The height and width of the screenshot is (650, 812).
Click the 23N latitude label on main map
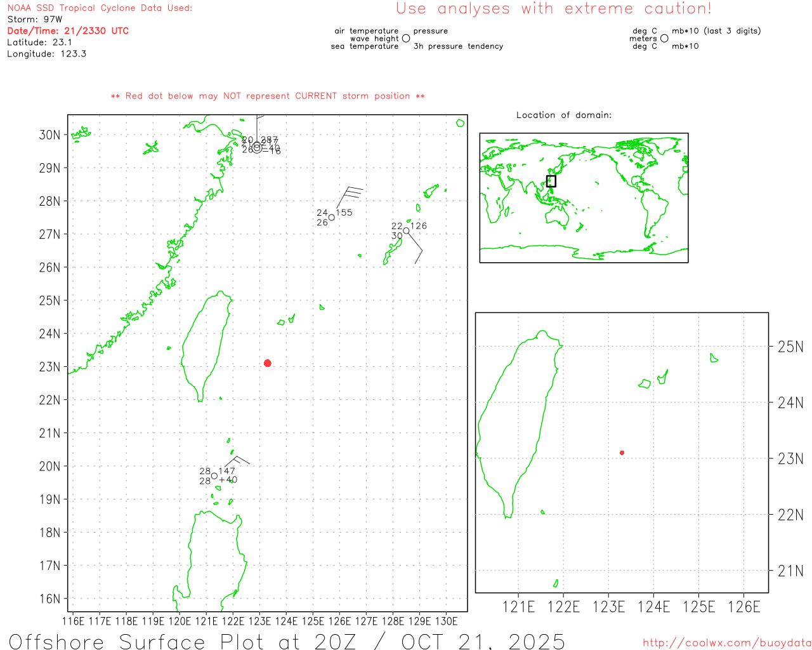tap(49, 367)
